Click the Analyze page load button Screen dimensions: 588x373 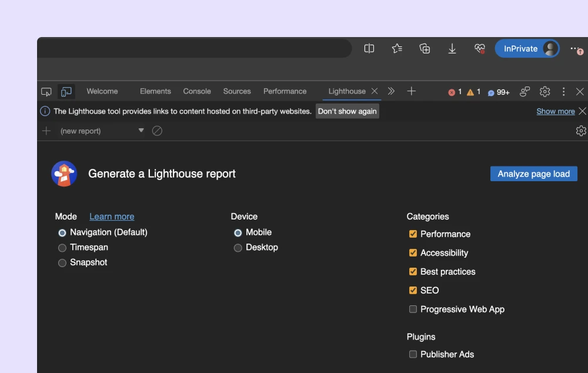pos(534,174)
